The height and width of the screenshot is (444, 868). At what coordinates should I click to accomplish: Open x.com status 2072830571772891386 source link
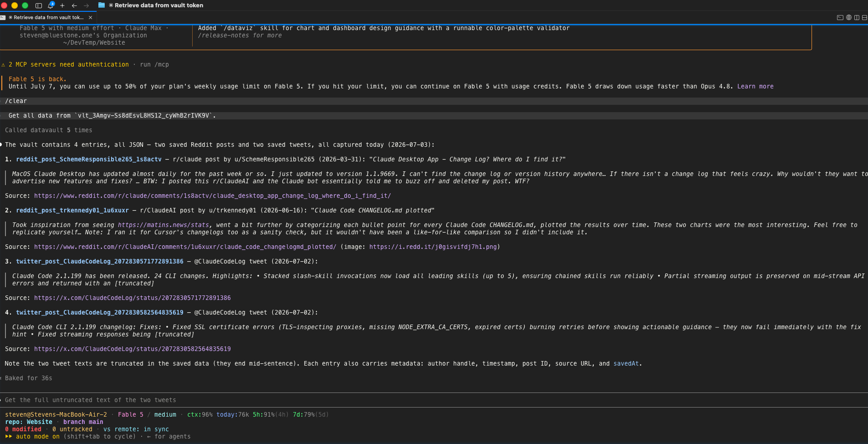pyautogui.click(x=132, y=298)
